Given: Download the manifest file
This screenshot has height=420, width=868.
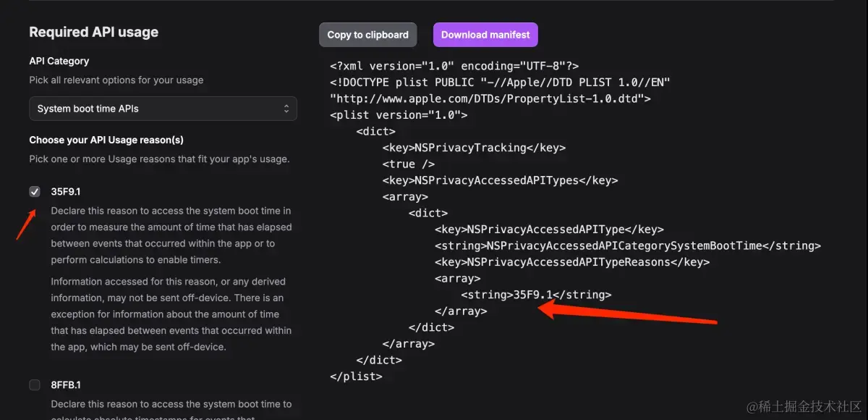Looking at the screenshot, I should coord(485,34).
